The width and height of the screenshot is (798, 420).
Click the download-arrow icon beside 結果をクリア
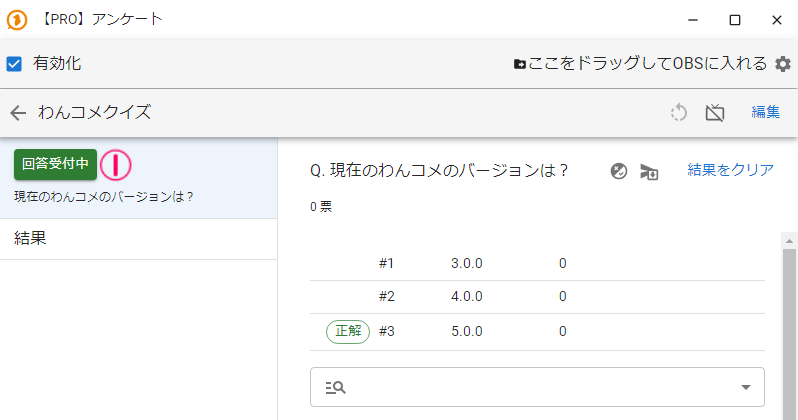[x=649, y=171]
